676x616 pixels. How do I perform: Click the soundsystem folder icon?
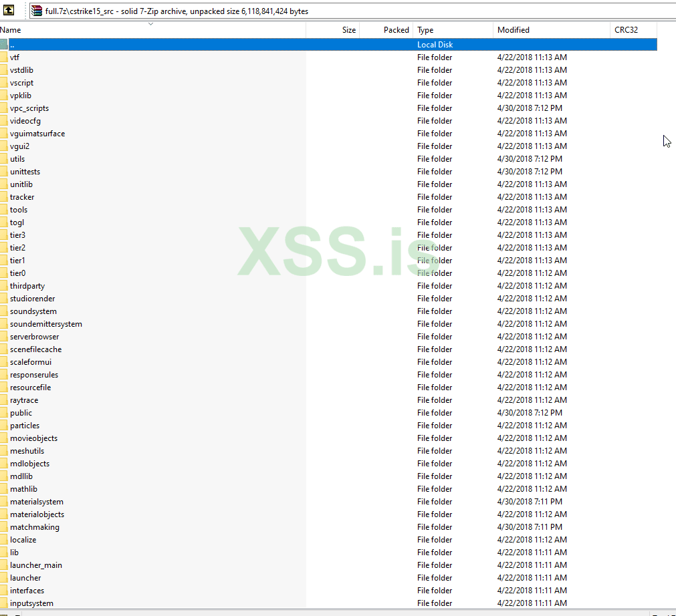[x=4, y=311]
